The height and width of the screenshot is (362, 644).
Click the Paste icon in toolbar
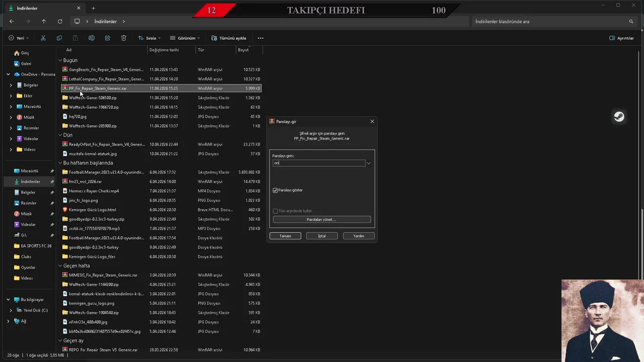[x=75, y=38]
